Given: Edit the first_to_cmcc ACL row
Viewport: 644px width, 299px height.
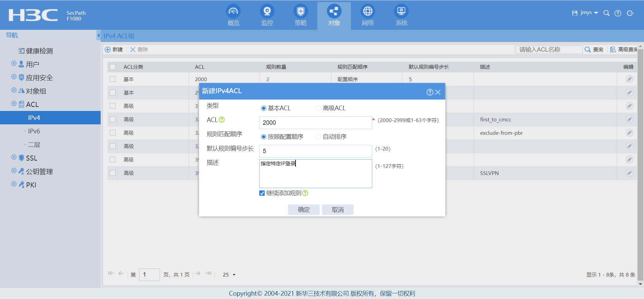Looking at the screenshot, I should pyautogui.click(x=630, y=119).
